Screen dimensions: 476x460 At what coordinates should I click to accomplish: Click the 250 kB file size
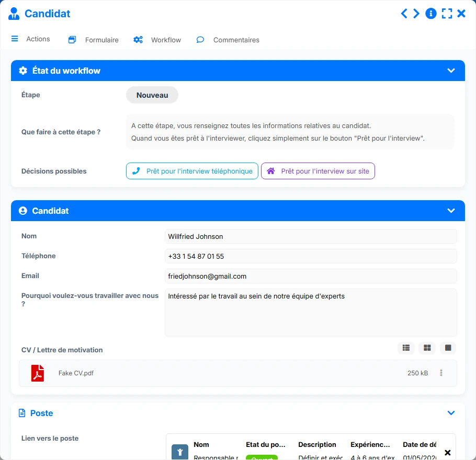pos(417,373)
